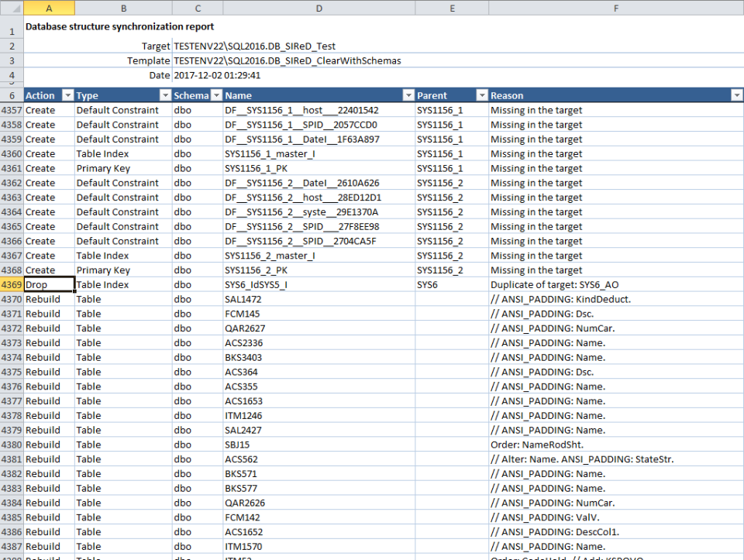744x560 pixels.
Task: Click the cell containing the Drop action
Action: coord(49,284)
